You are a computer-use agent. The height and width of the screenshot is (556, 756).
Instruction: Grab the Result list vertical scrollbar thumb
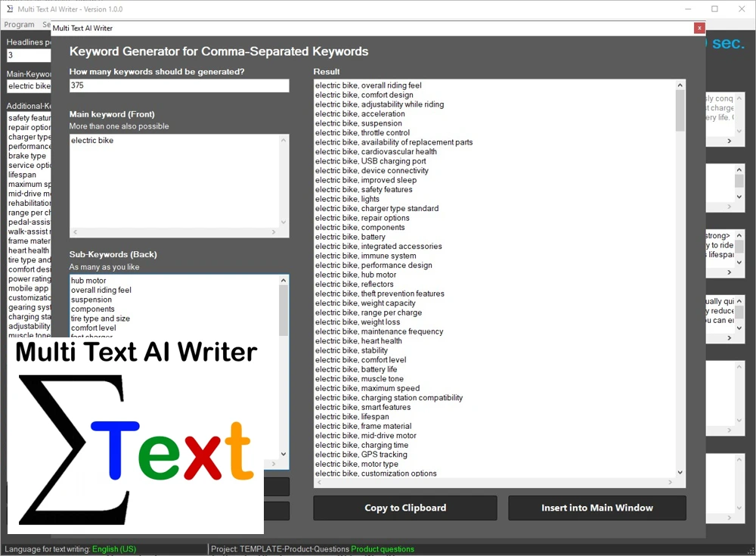pyautogui.click(x=680, y=110)
